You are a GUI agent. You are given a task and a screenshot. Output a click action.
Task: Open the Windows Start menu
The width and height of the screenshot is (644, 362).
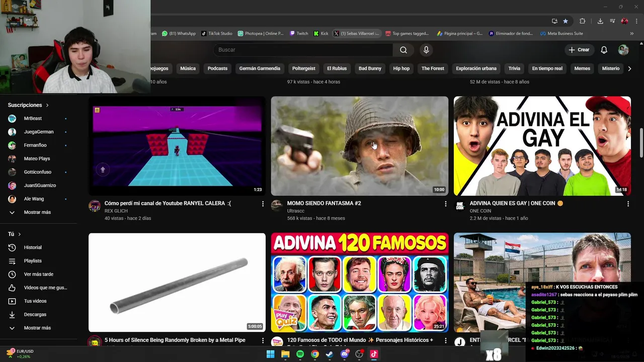click(270, 354)
